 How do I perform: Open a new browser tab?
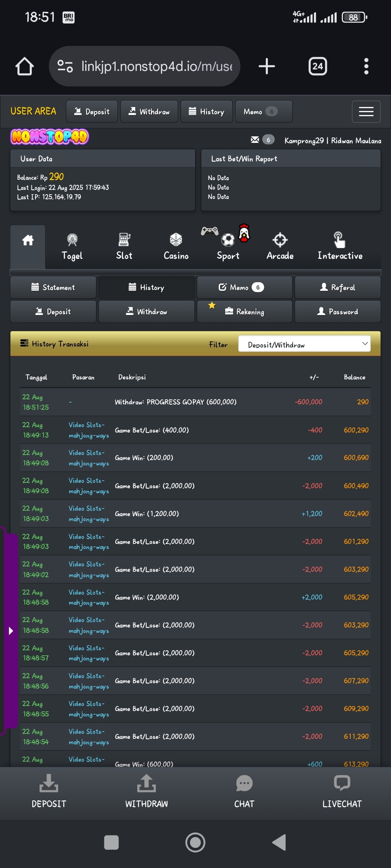tap(267, 67)
